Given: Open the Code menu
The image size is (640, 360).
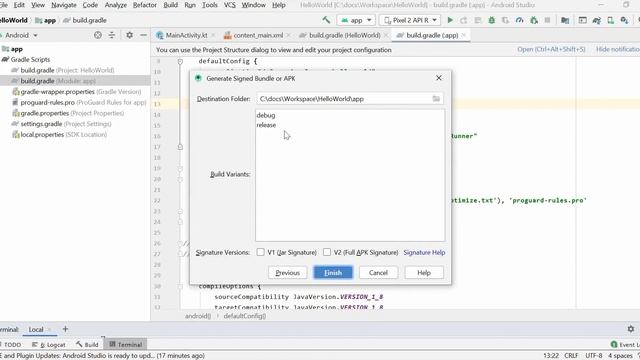Looking at the screenshot, I should tap(90, 5).
